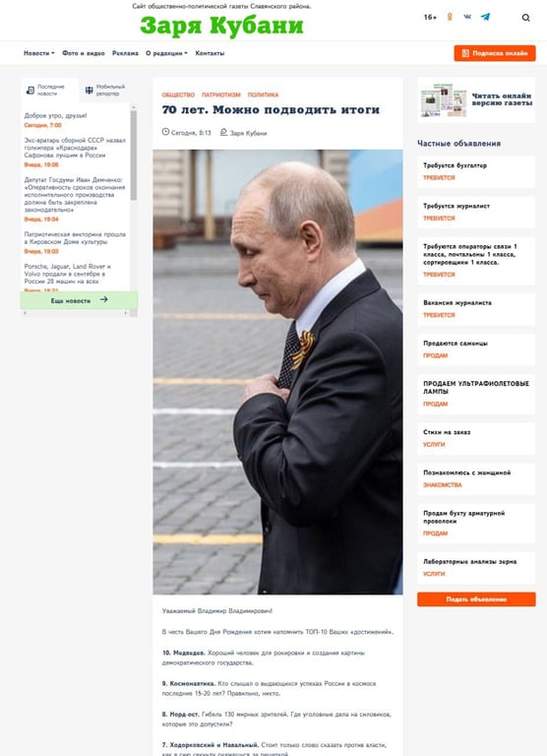The image size is (547, 756).
Task: Click the search magnifier icon
Action: [525, 18]
